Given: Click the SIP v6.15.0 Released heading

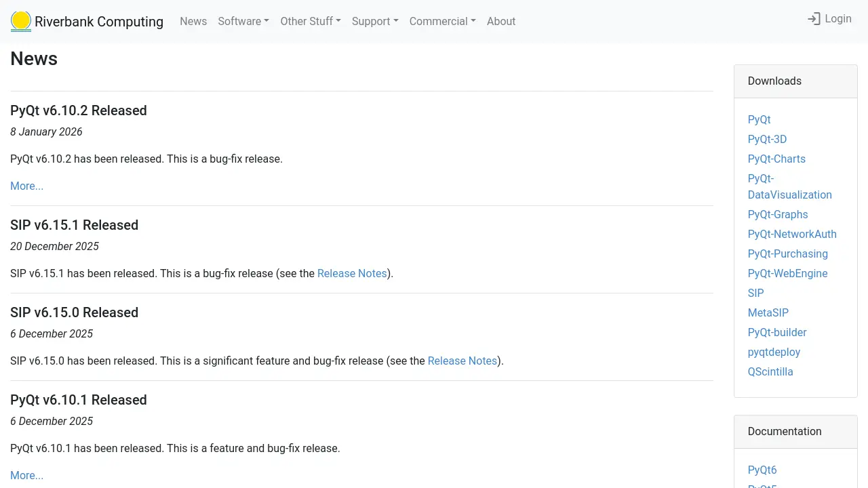Looking at the screenshot, I should [x=75, y=312].
